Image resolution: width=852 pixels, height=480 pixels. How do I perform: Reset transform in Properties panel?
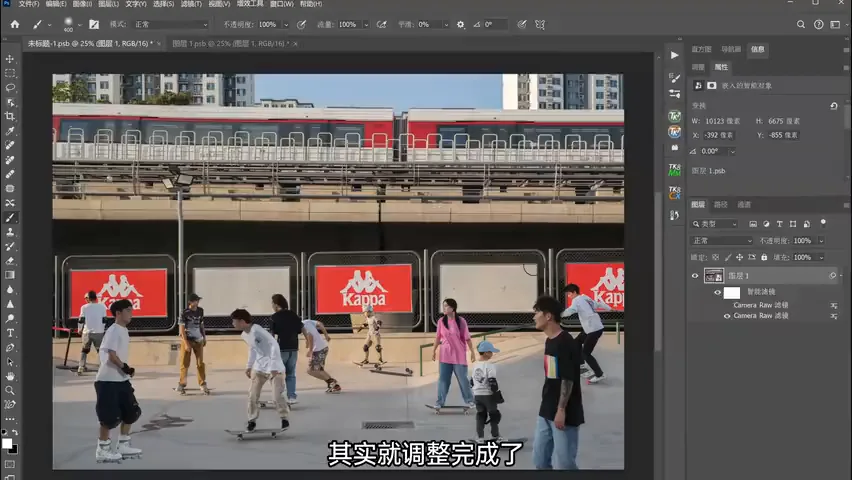(834, 106)
